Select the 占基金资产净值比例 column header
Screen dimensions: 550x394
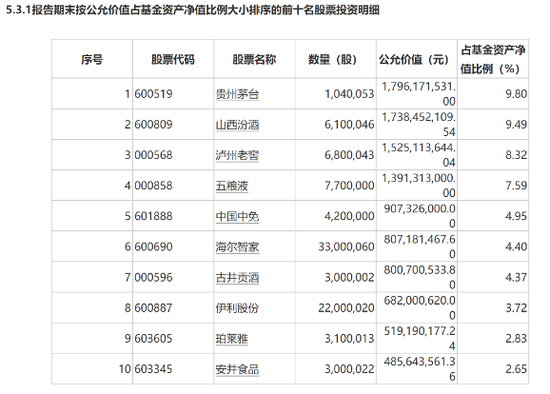tap(493, 59)
